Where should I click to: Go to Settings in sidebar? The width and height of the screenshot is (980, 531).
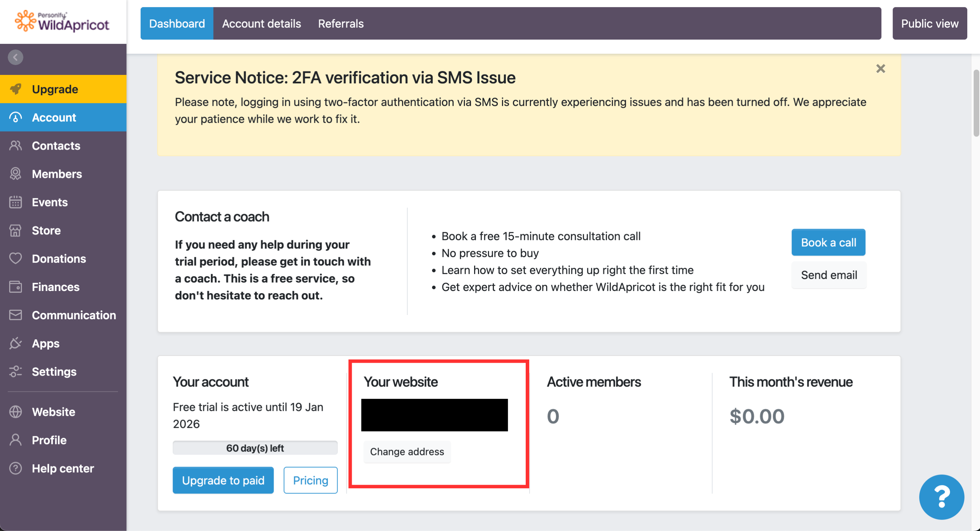(x=54, y=372)
